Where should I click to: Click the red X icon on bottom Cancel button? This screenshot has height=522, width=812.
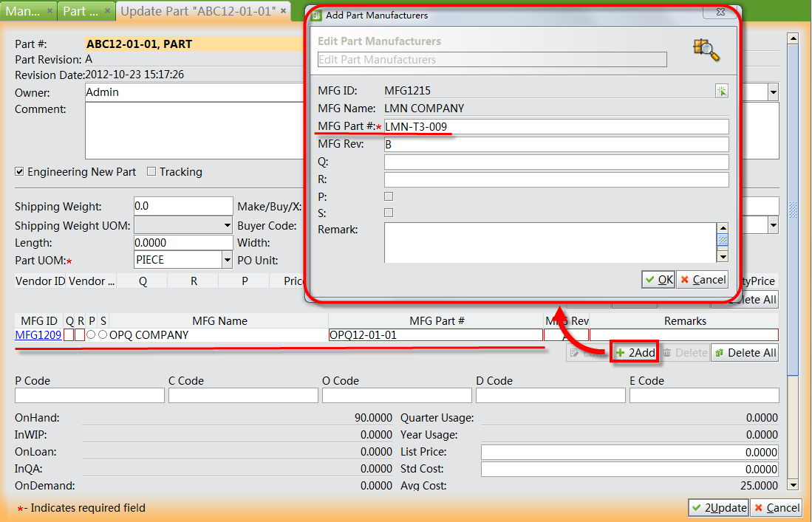tap(760, 508)
